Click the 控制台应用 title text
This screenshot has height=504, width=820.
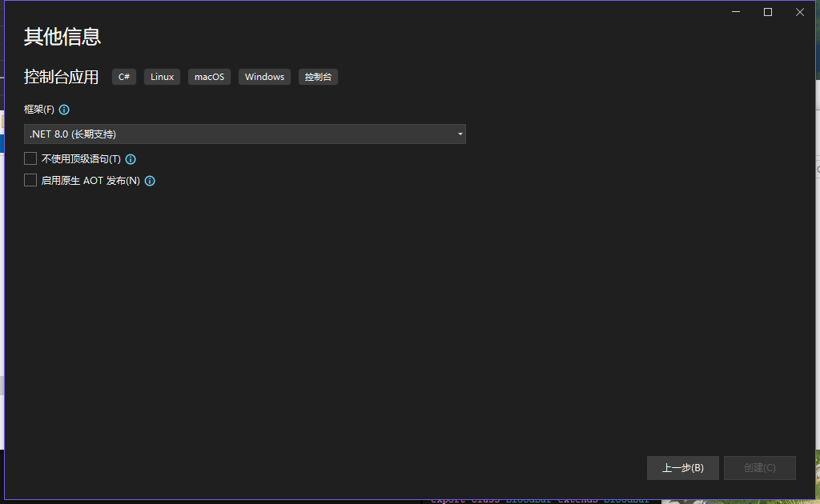click(61, 77)
